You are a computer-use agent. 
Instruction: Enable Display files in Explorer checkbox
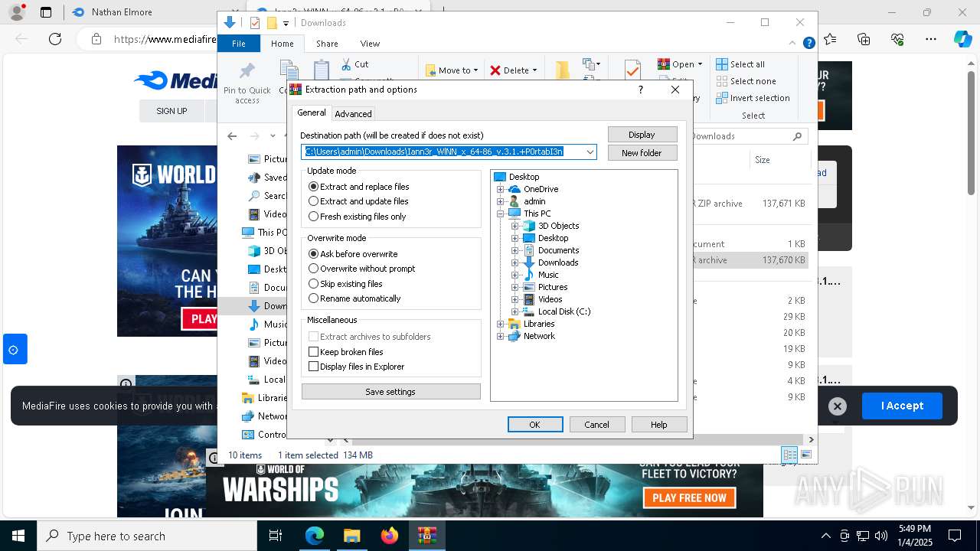point(313,367)
